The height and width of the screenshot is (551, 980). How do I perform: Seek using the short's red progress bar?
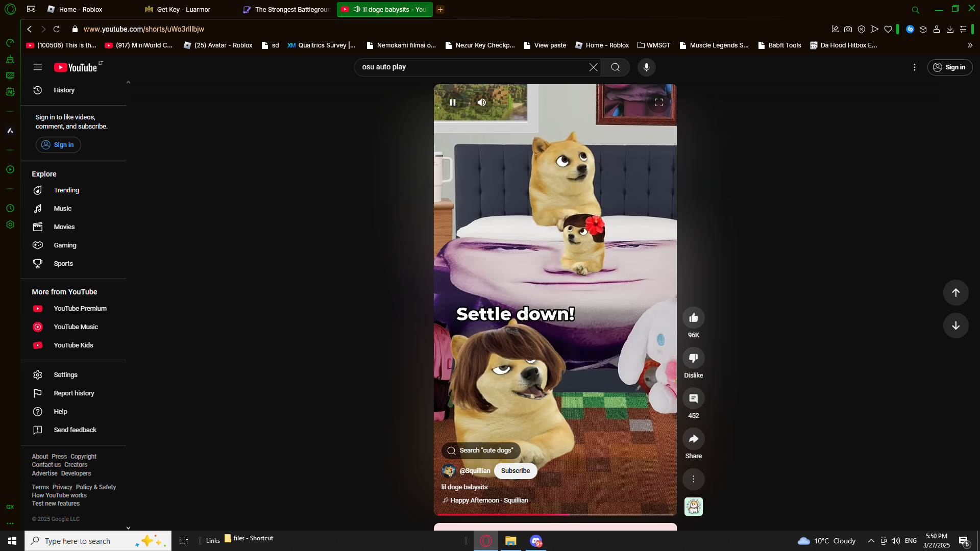pos(555,514)
